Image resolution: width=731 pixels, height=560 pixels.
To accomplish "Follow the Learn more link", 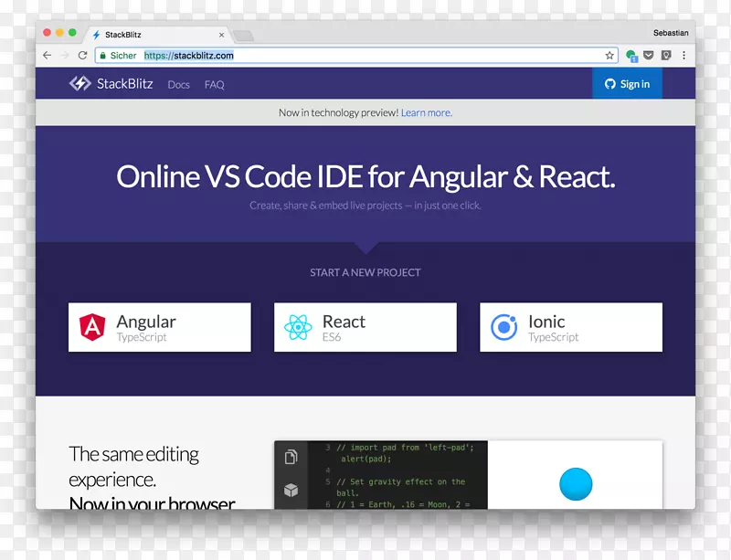I will coord(426,112).
